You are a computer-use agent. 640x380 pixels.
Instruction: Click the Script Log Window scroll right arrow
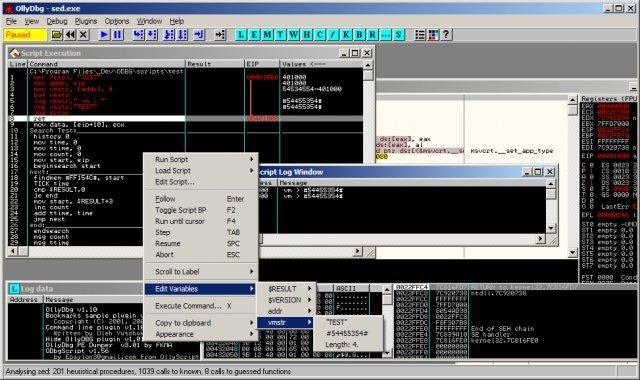pyautogui.click(x=541, y=238)
